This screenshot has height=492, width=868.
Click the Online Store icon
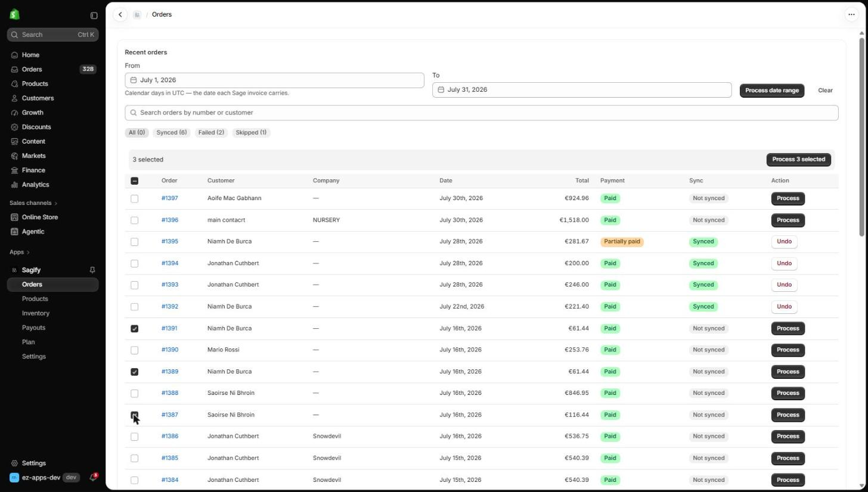click(15, 217)
